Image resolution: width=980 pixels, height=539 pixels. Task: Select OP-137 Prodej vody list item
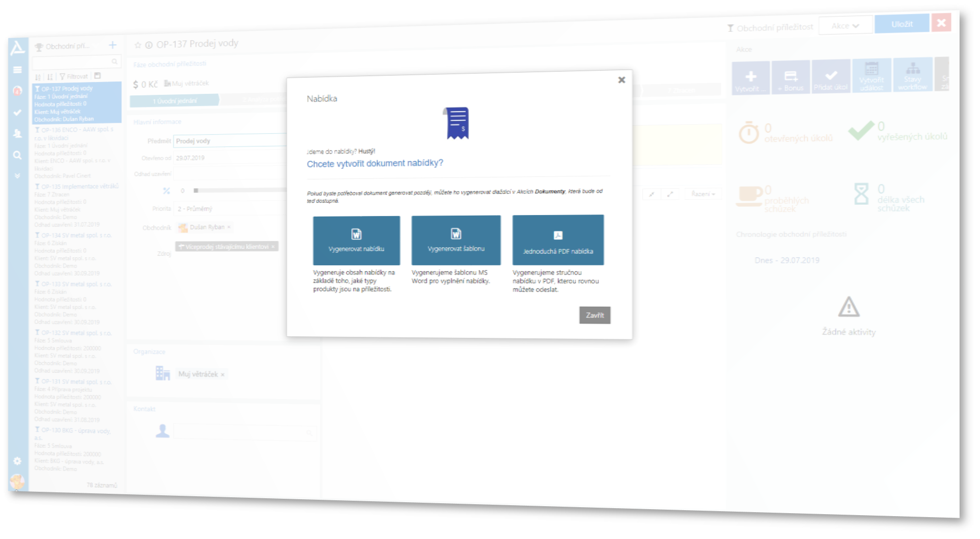pyautogui.click(x=77, y=103)
